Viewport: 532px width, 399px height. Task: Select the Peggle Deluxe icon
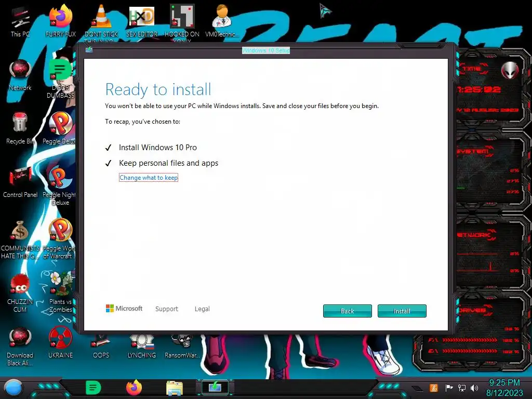click(x=60, y=128)
